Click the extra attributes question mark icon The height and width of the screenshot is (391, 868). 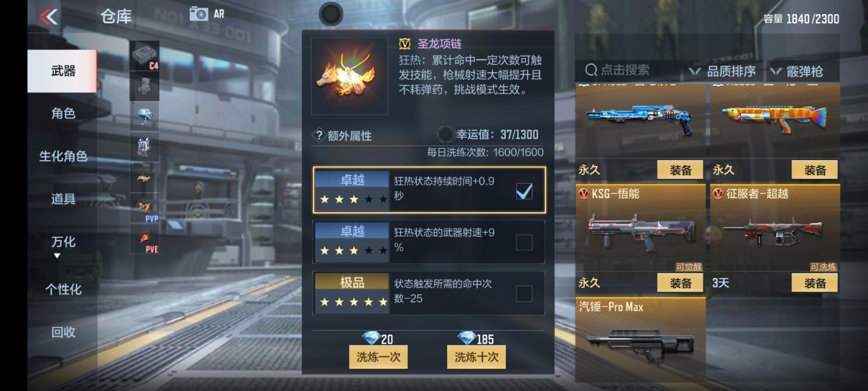(x=319, y=135)
